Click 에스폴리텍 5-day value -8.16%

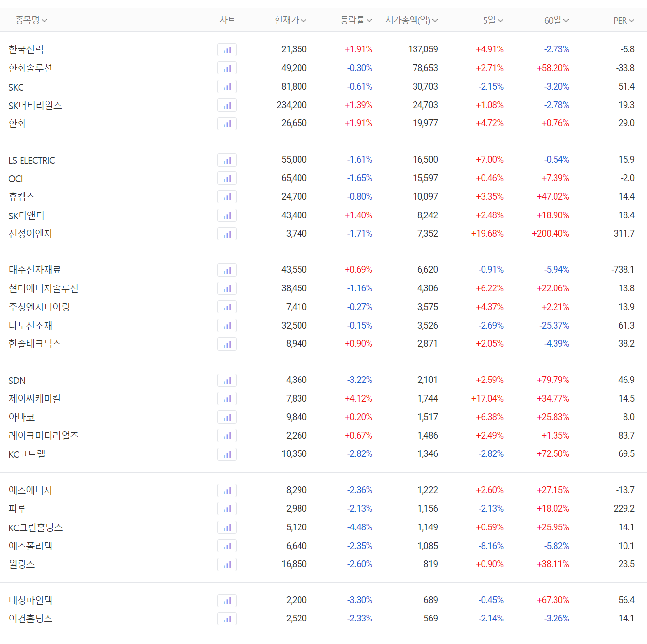pos(491,546)
